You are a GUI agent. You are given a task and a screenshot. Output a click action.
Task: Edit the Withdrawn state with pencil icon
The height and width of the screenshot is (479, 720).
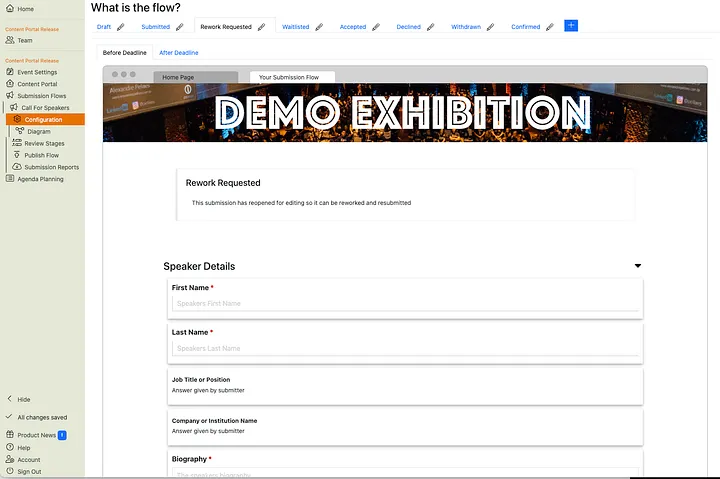click(x=490, y=27)
